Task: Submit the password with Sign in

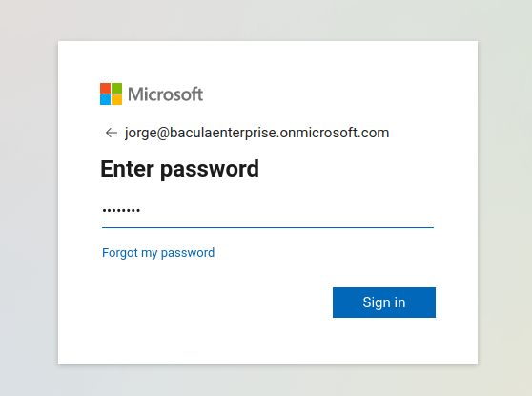Action: (384, 302)
